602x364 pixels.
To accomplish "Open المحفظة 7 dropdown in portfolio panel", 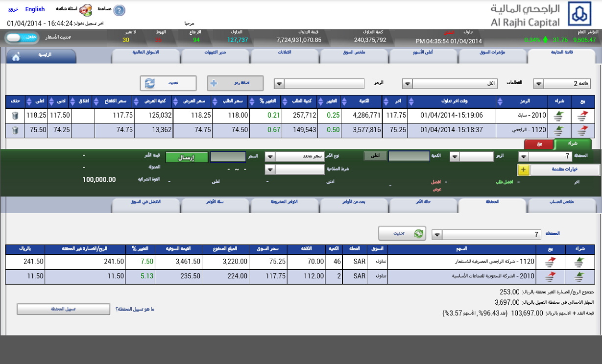I will (x=437, y=235).
